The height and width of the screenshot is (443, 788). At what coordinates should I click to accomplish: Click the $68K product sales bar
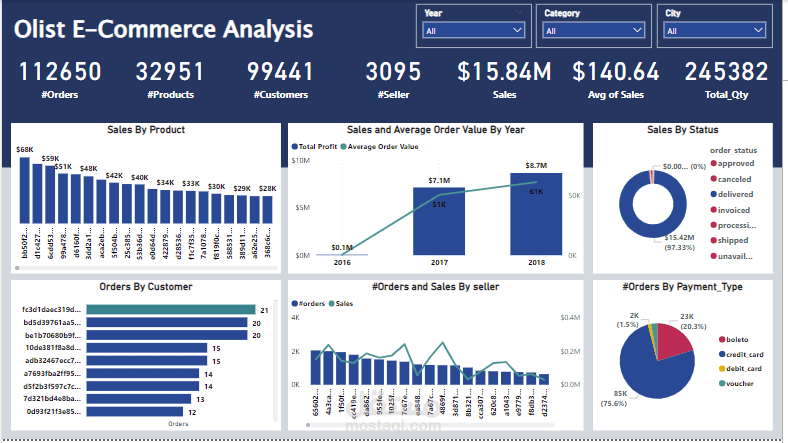click(25, 190)
